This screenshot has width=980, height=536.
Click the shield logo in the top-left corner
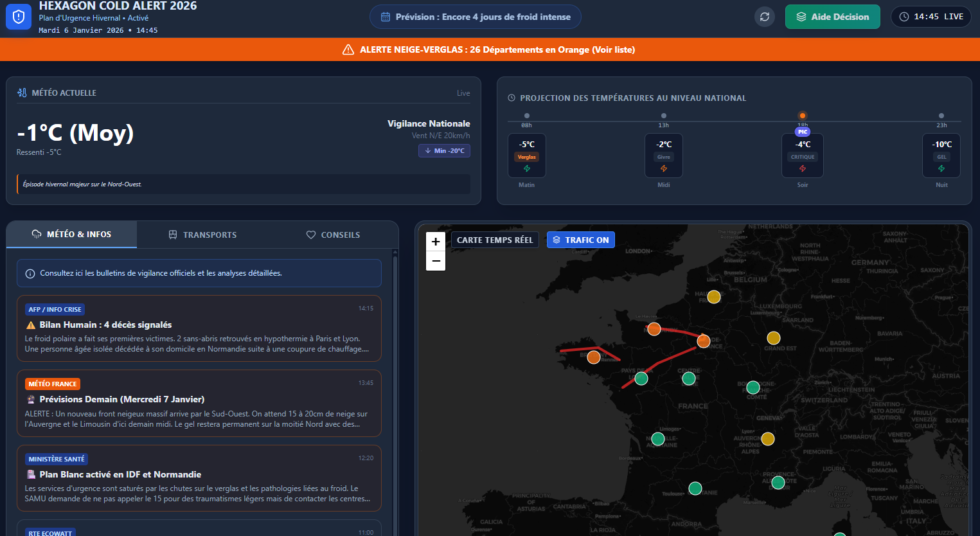point(19,16)
